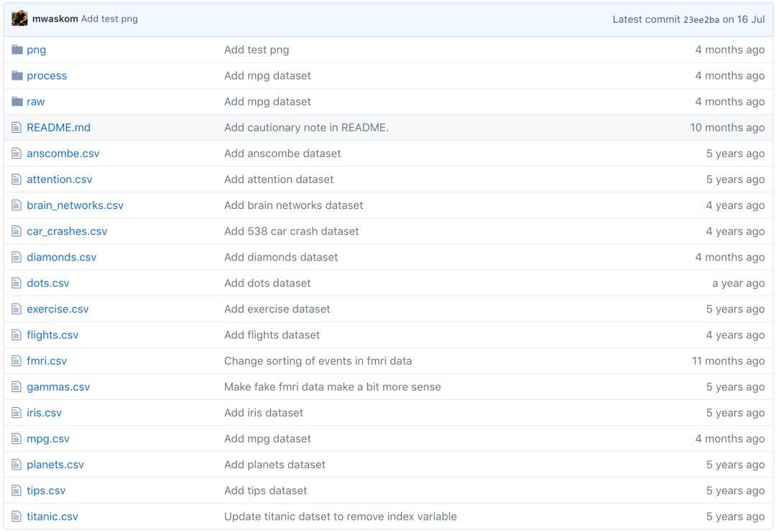Click the README.md file icon
The image size is (776, 532).
[17, 128]
